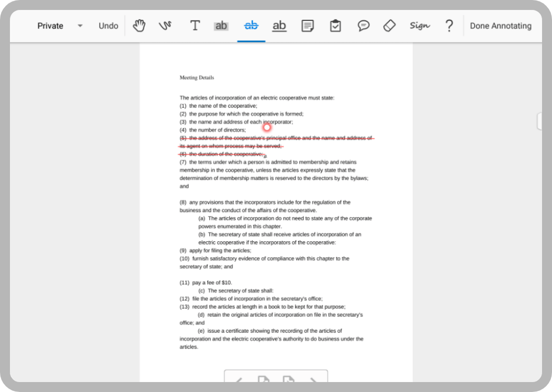Insert a comment bubble
552x392 pixels.
pos(364,26)
